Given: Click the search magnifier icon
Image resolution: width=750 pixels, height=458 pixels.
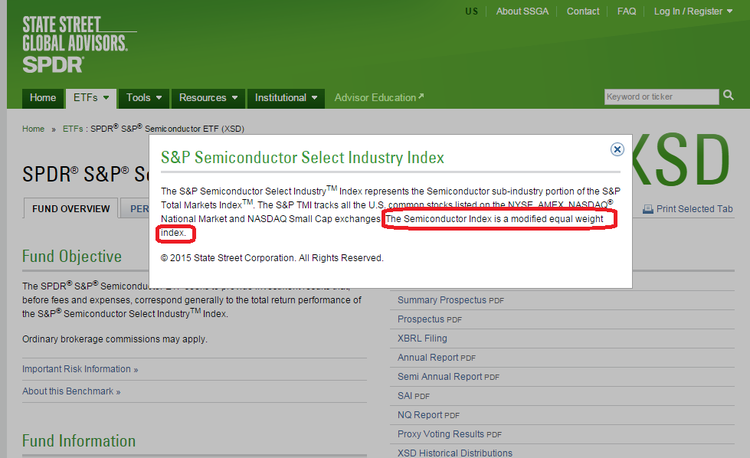Looking at the screenshot, I should 729,97.
